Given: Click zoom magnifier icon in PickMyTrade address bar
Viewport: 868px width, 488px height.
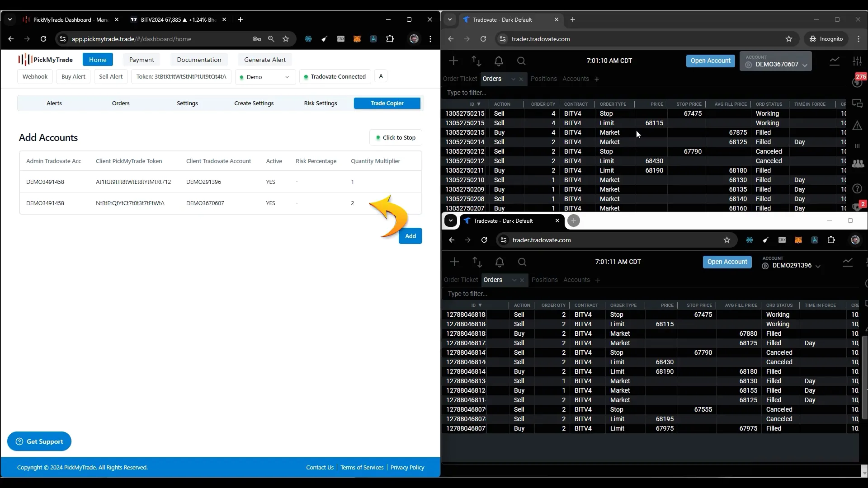Looking at the screenshot, I should (x=271, y=39).
